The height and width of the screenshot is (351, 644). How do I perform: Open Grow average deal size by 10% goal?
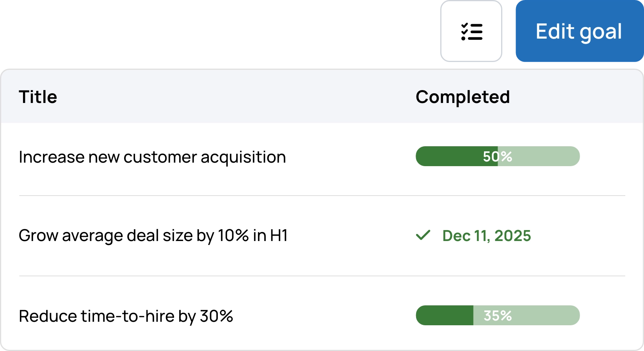pos(153,236)
